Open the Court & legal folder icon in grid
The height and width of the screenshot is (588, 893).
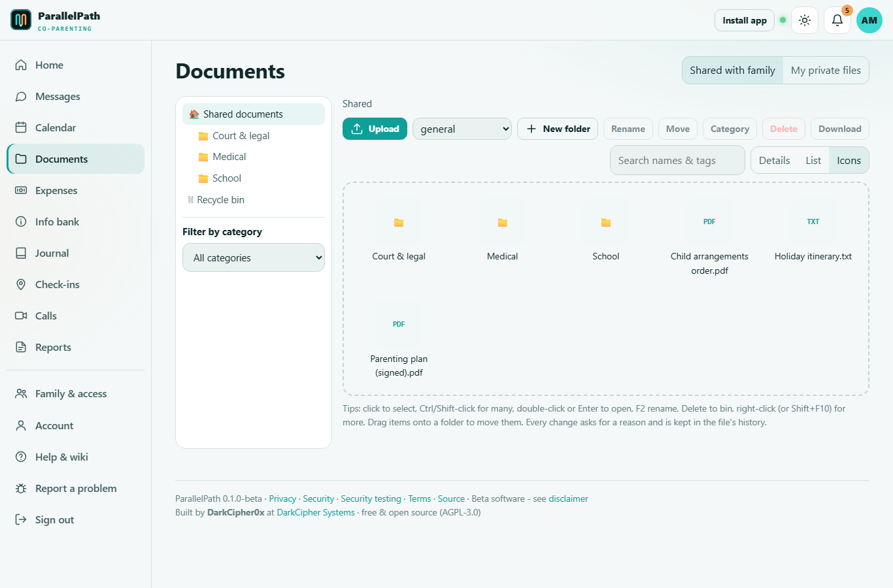[x=399, y=223]
